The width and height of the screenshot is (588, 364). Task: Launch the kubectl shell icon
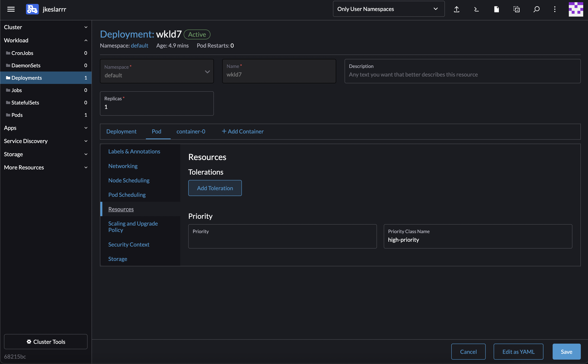[x=476, y=9]
